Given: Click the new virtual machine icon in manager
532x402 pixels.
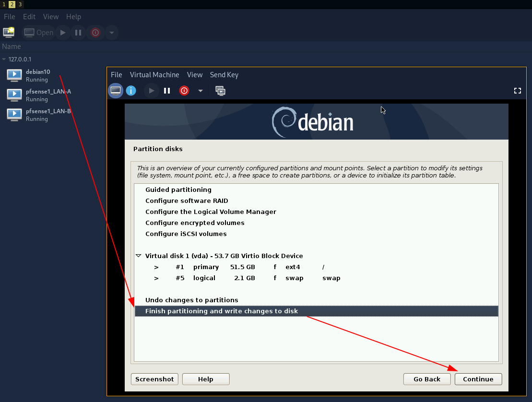Looking at the screenshot, I should 9,32.
